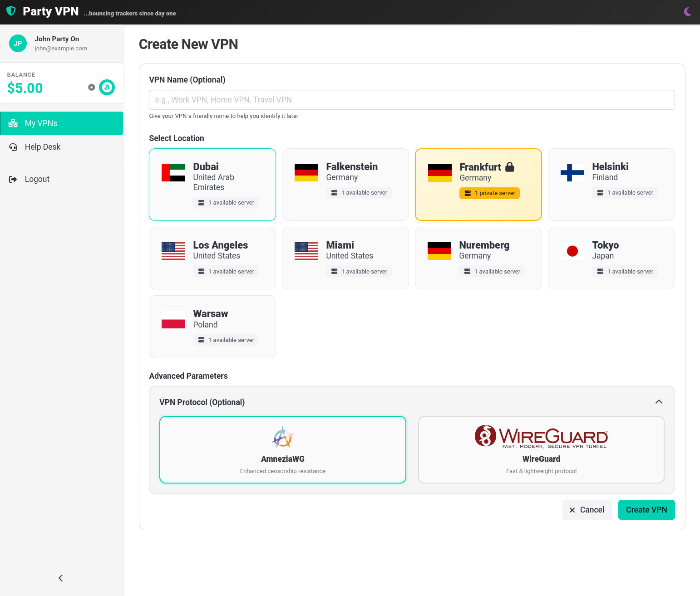Click the lock icon on Frankfurt
This screenshot has height=596, width=700.
click(x=510, y=167)
